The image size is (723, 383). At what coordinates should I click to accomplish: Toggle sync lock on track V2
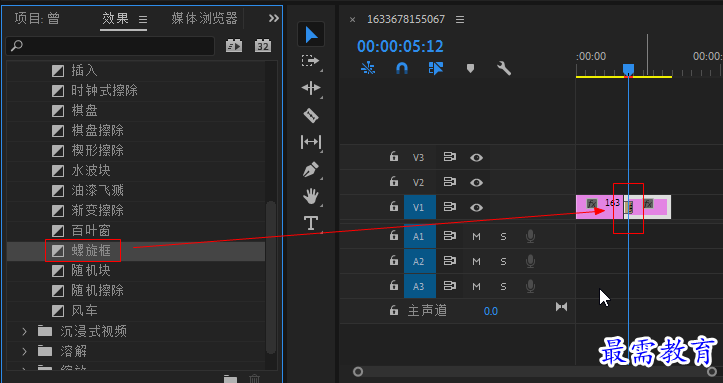tap(449, 182)
